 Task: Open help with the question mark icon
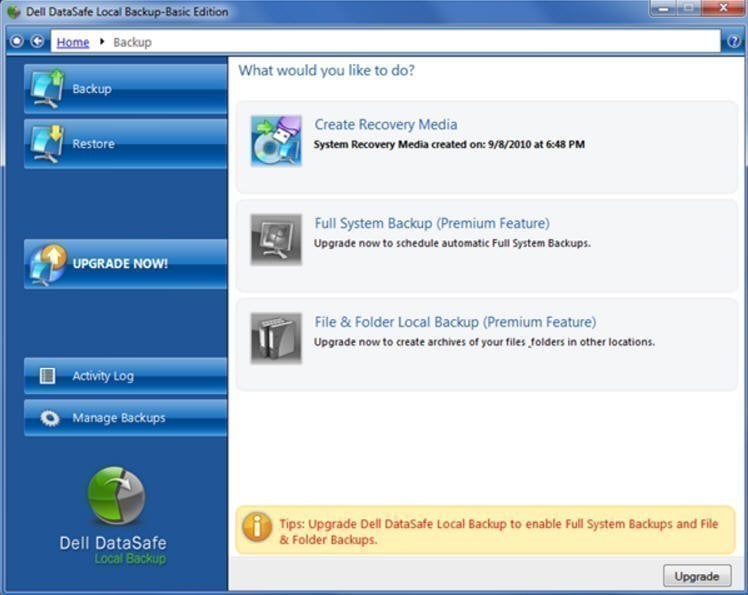(734, 42)
